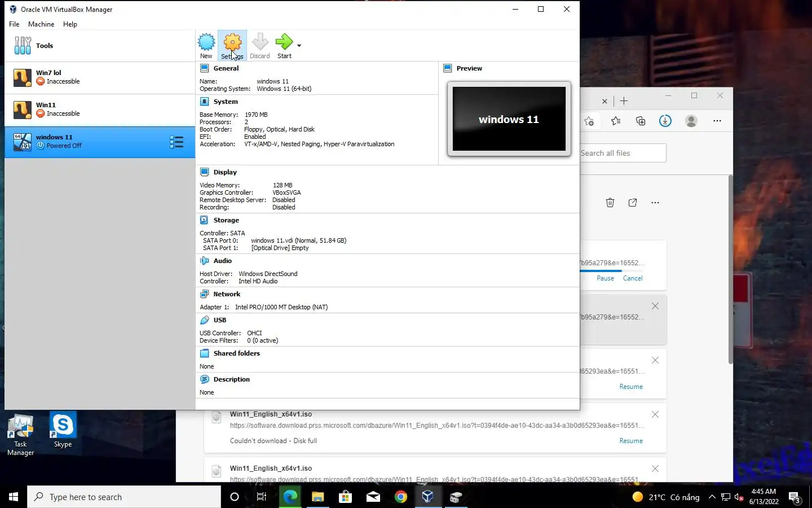Viewport: 812px width, 508px height.
Task: Open Edge Collections icon
Action: 641,121
